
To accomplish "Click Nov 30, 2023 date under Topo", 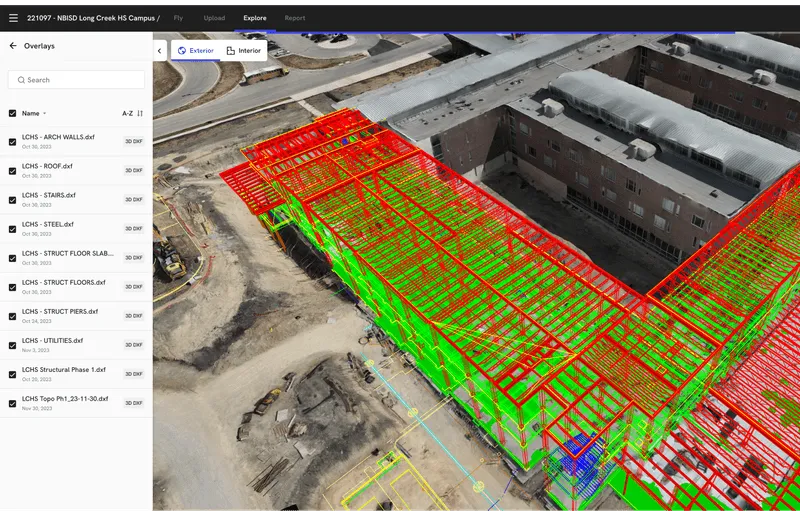I will [x=36, y=408].
